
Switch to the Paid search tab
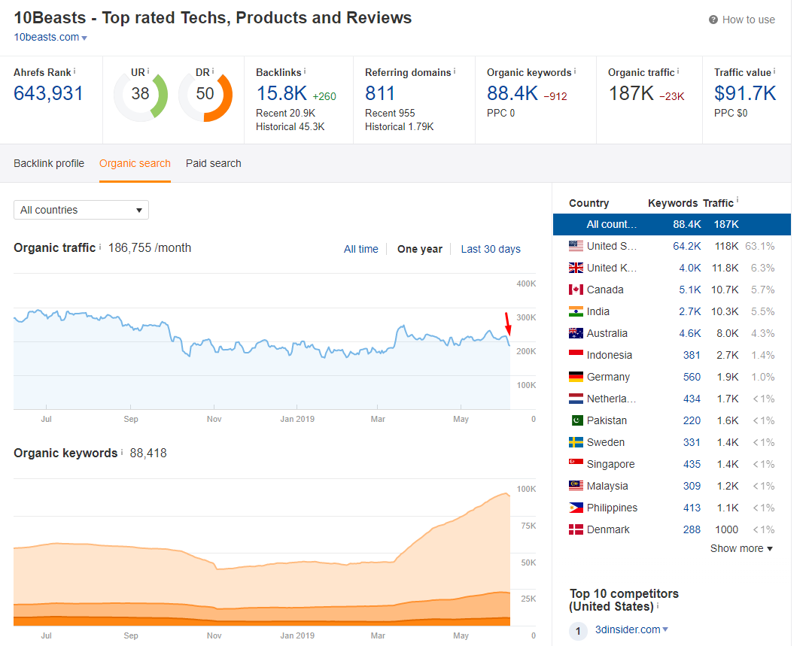[x=214, y=164]
